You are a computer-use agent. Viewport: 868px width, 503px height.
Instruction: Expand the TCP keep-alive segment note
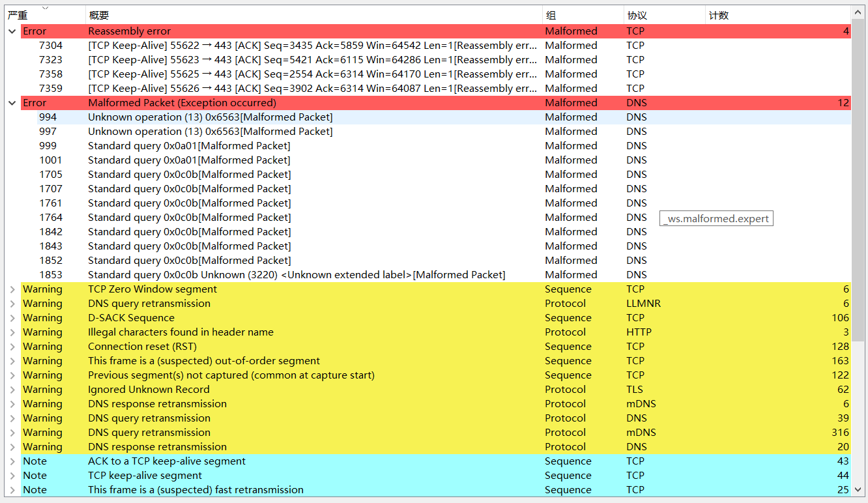click(12, 476)
